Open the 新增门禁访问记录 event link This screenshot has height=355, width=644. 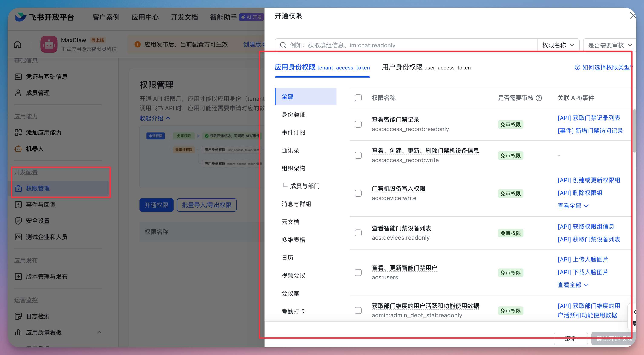pyautogui.click(x=590, y=131)
